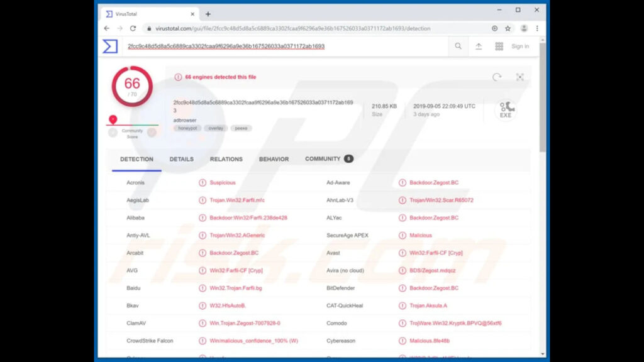Click the alert icon for Avast result
Viewport: 644px width, 362px height.
tap(402, 253)
